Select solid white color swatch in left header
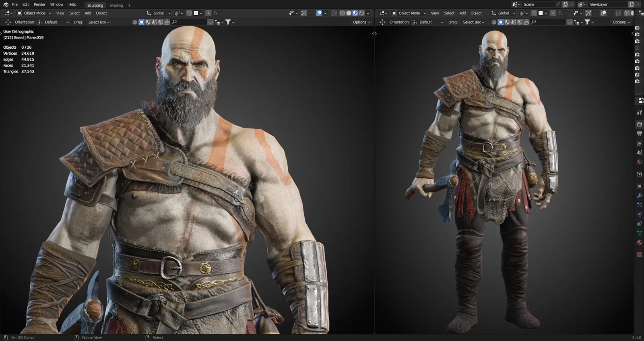 click(x=196, y=13)
